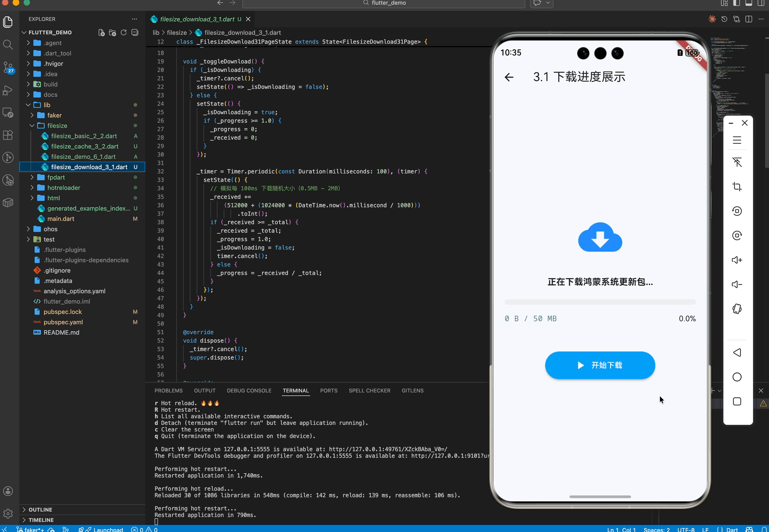Open file history timeline icon in editor toolbar

(x=724, y=19)
